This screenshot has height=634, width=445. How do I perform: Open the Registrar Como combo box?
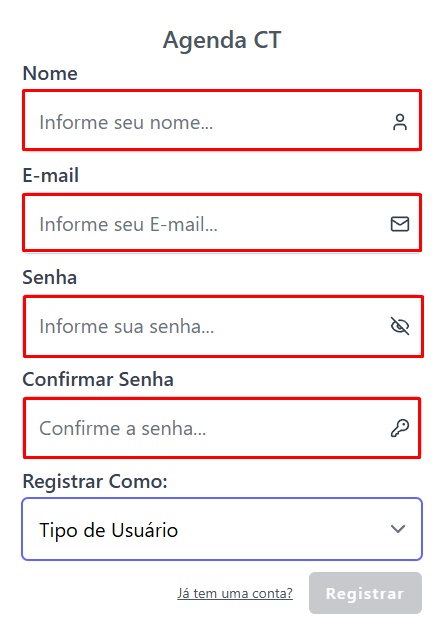tap(222, 529)
